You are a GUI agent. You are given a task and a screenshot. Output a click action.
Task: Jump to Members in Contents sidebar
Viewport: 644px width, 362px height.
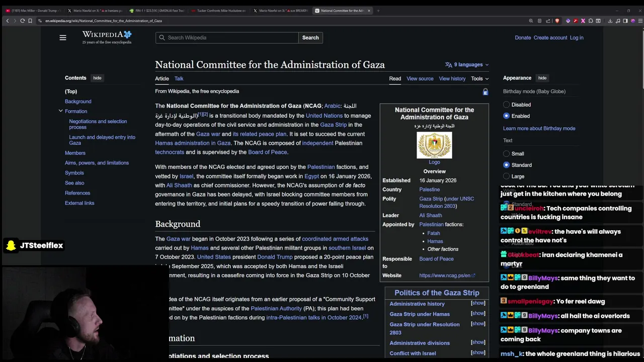[x=75, y=153]
